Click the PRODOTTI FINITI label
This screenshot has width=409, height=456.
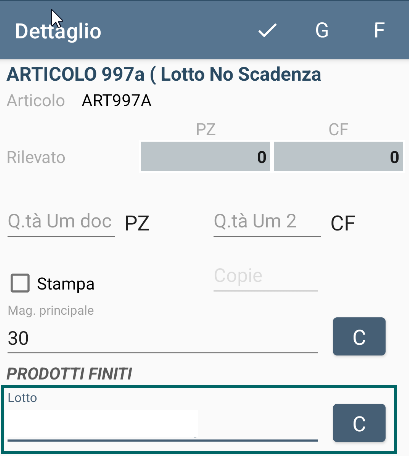[69, 374]
